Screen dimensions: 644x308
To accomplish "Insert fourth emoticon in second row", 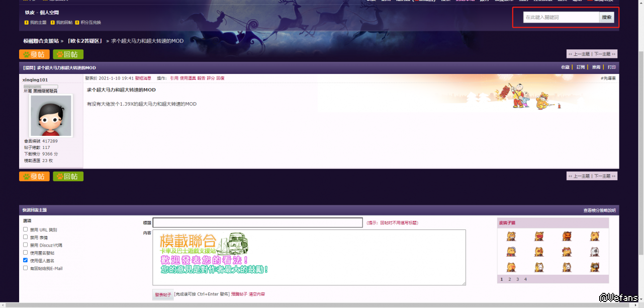I will point(595,252).
